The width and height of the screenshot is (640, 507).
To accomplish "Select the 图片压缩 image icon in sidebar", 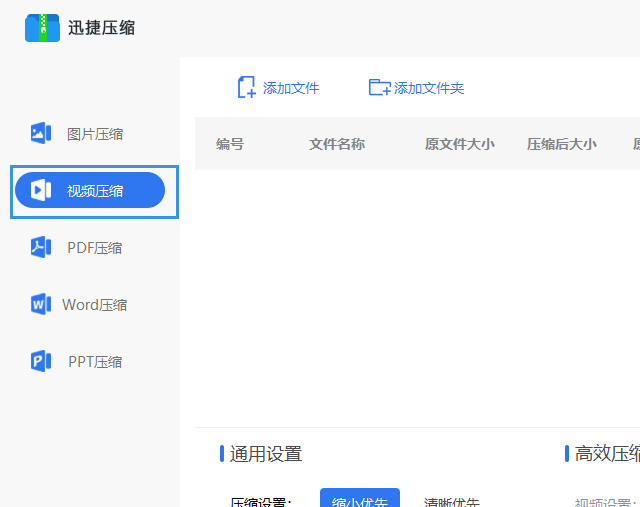I will pyautogui.click(x=41, y=133).
